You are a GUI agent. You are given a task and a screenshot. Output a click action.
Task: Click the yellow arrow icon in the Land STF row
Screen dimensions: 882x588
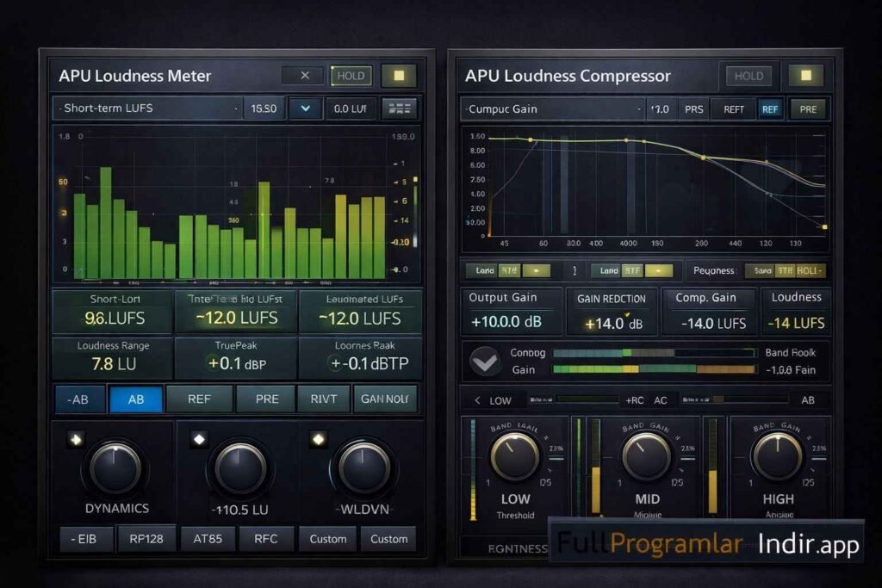click(537, 269)
